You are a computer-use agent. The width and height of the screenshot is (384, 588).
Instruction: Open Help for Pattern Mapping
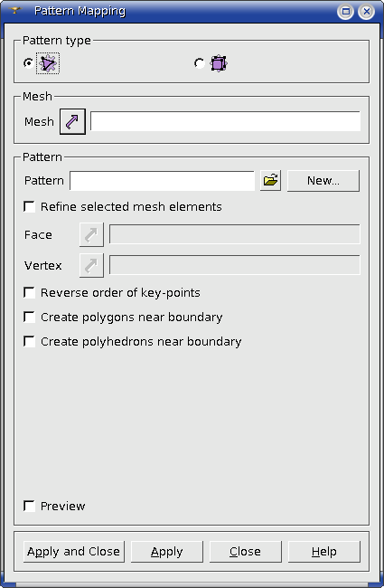[324, 552]
